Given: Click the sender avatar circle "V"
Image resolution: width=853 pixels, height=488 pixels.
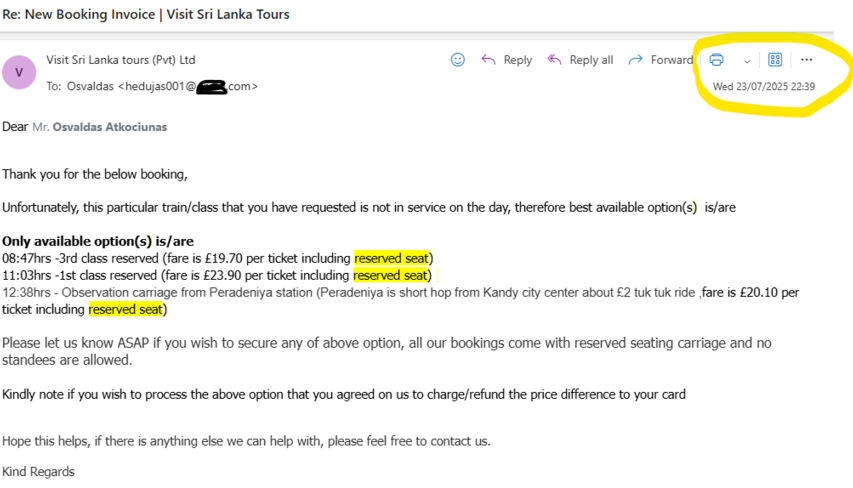Looking at the screenshot, I should pyautogui.click(x=19, y=72).
